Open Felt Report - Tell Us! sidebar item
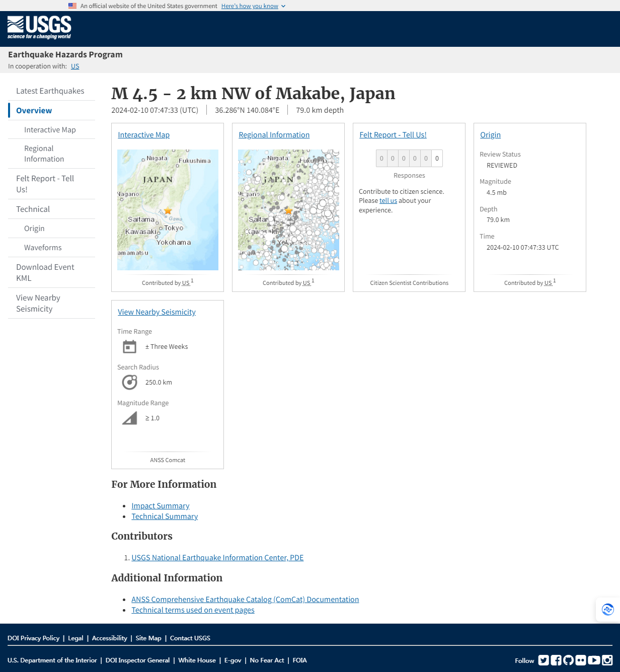Image resolution: width=620 pixels, height=672 pixels. tap(45, 184)
